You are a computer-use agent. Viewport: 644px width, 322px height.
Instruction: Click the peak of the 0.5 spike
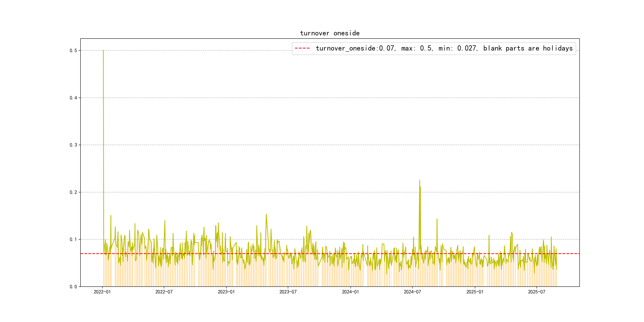pyautogui.click(x=103, y=51)
